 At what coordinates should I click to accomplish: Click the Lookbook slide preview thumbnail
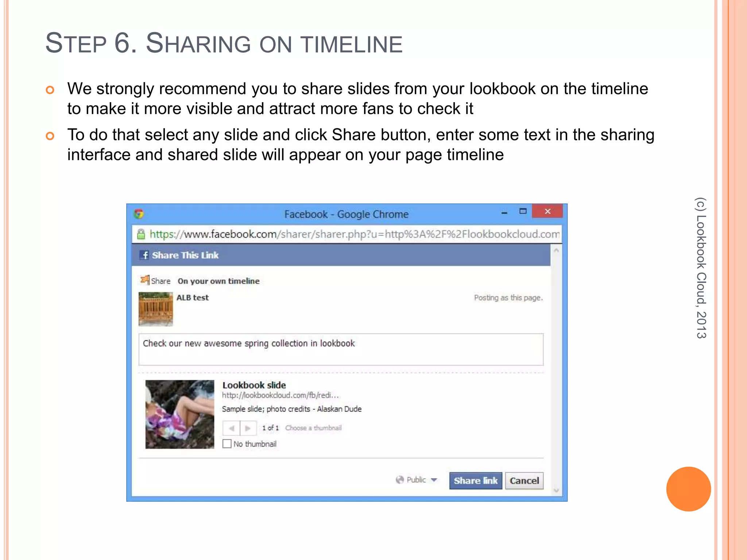tap(180, 414)
